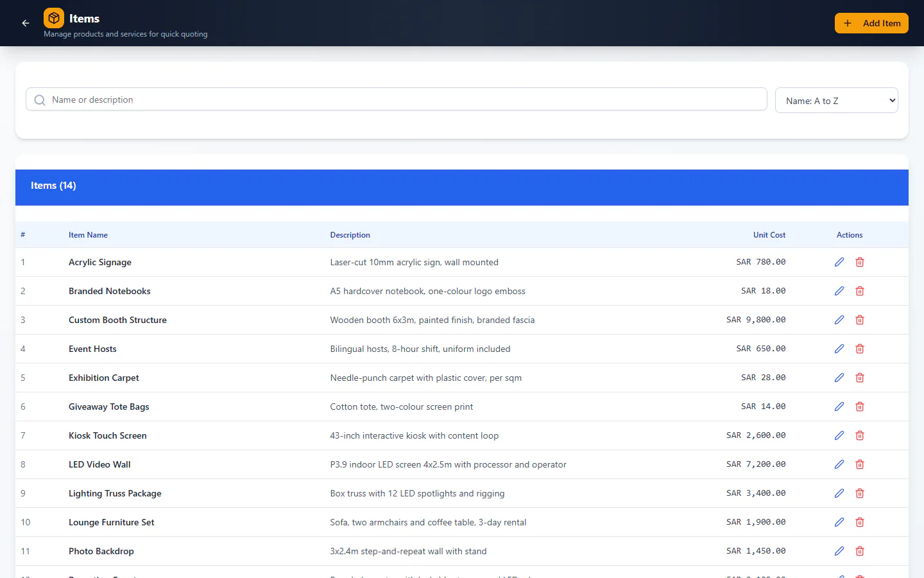Delete the Photo Backdrop item
This screenshot has width=924, height=578.
860,551
